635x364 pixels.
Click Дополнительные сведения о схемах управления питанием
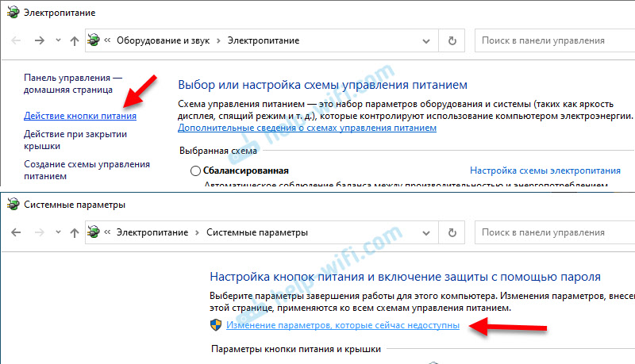point(306,128)
